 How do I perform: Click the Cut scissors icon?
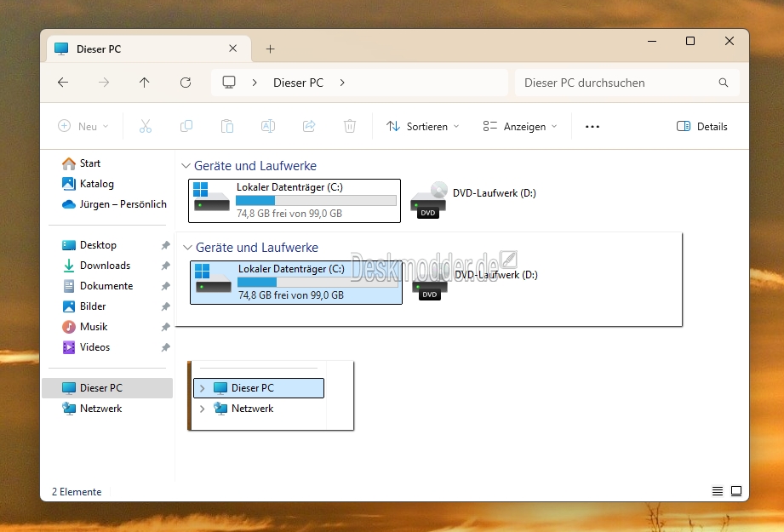tap(146, 126)
